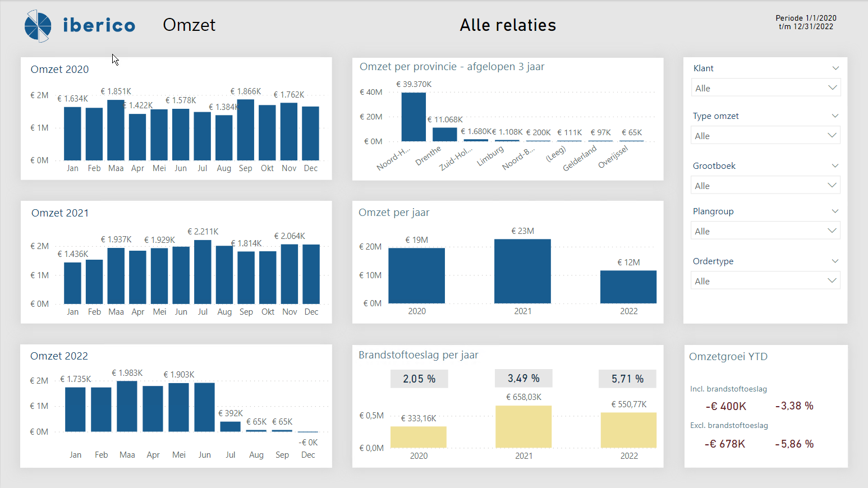The width and height of the screenshot is (868, 488).
Task: Select the 2021 yellow bar of € 658,03K
Action: pyautogui.click(x=523, y=427)
